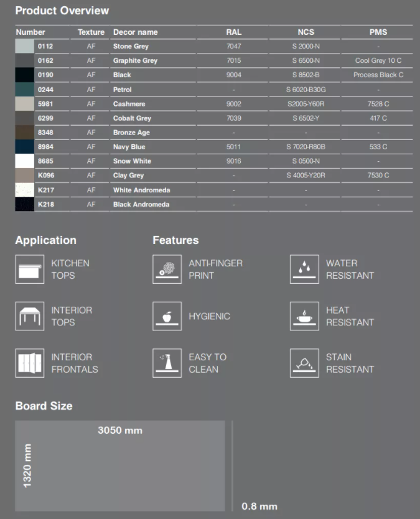Click the decor name Petrol
This screenshot has height=519, width=420.
pyautogui.click(x=122, y=90)
